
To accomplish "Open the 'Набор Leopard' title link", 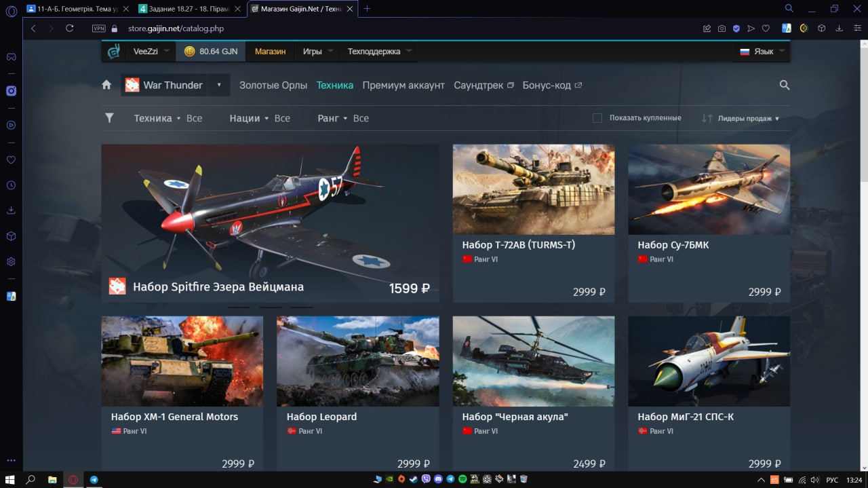I will [321, 417].
